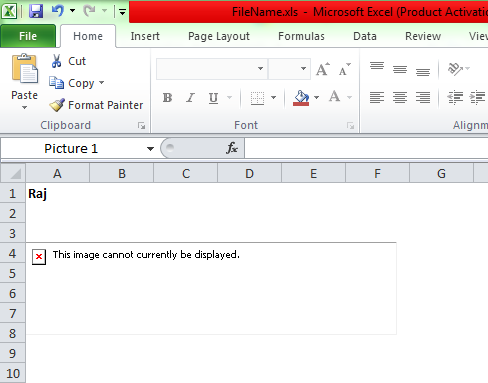The image size is (488, 383).
Task: Center text horizontally
Action: coord(400,97)
